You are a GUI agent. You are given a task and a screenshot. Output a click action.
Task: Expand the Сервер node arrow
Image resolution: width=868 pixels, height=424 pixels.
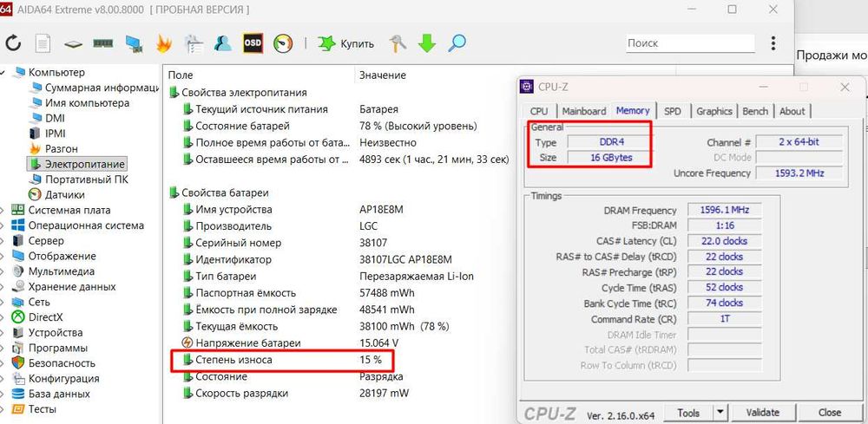point(3,241)
